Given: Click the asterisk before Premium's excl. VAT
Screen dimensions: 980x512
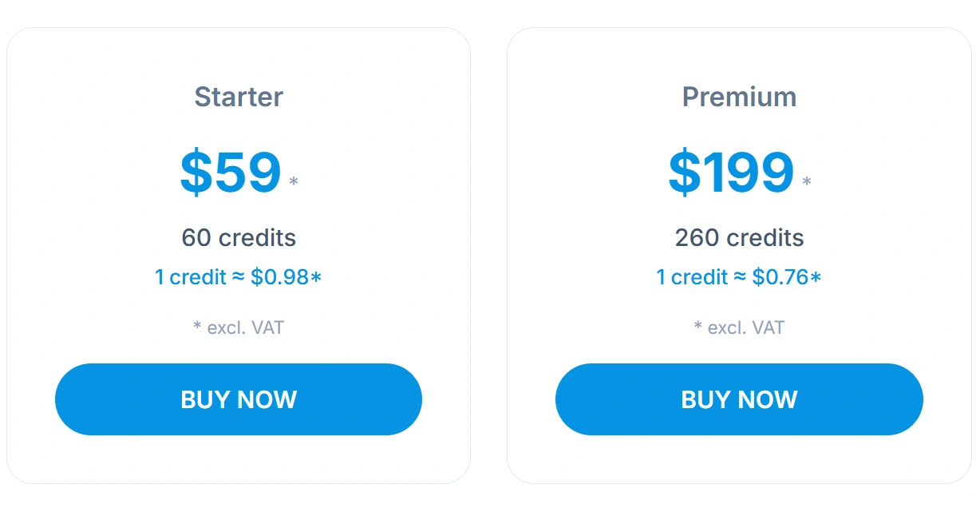Looking at the screenshot, I should point(698,327).
